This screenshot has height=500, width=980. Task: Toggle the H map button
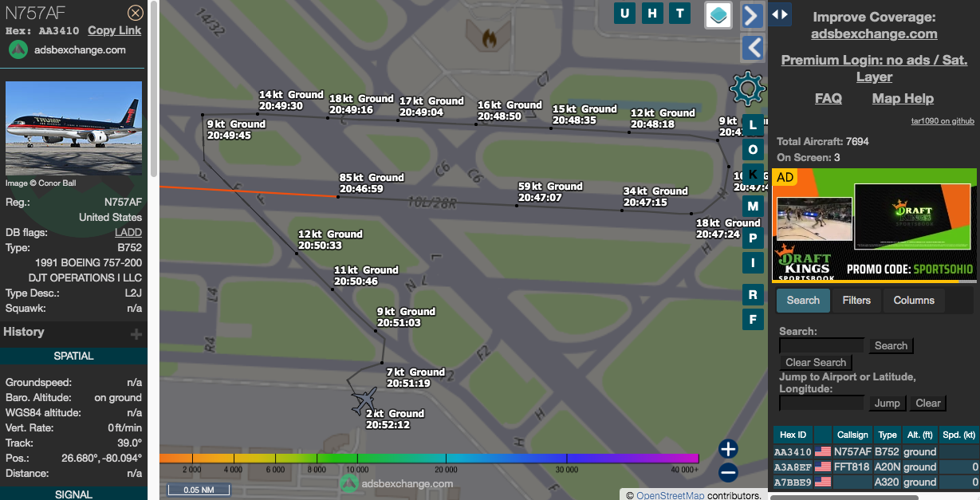coord(652,13)
